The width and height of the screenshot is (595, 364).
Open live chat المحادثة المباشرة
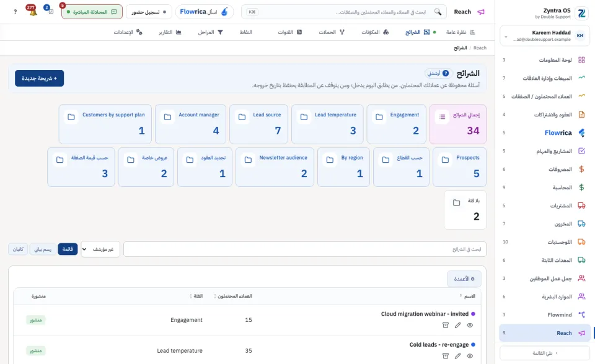(x=92, y=12)
